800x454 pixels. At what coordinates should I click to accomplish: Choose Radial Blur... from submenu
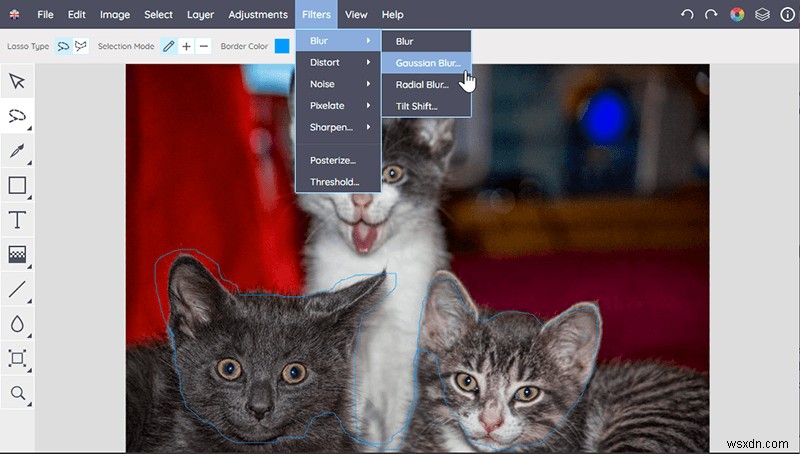coord(427,85)
